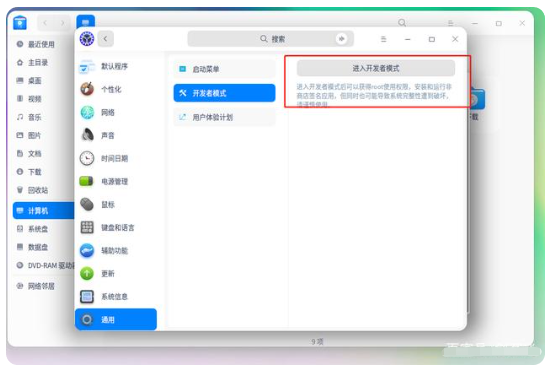Click the 进入开发者模式 button
Image resolution: width=550 pixels, height=368 pixels.
(376, 68)
